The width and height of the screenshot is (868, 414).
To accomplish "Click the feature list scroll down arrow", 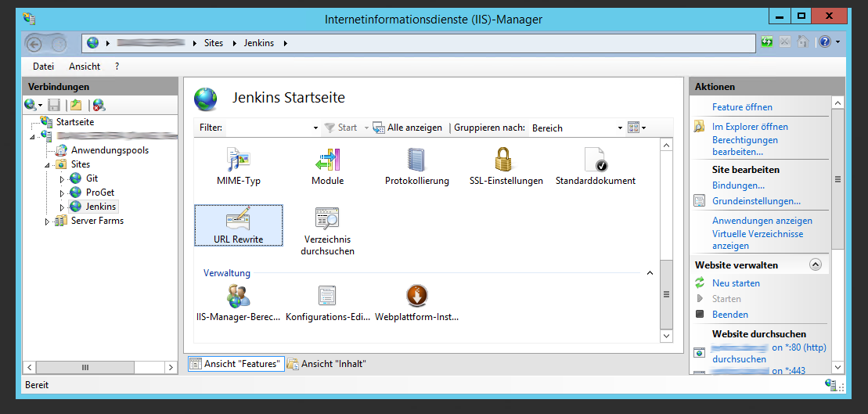I will point(667,336).
